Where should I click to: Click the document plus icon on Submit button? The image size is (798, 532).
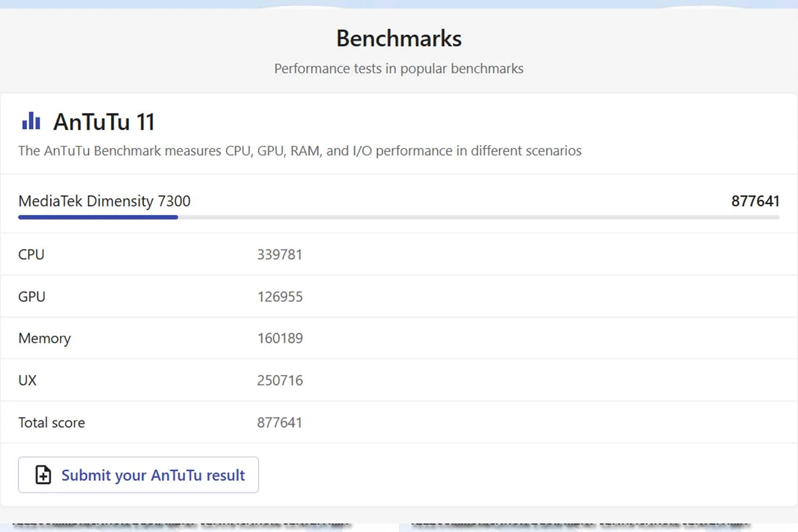(43, 475)
